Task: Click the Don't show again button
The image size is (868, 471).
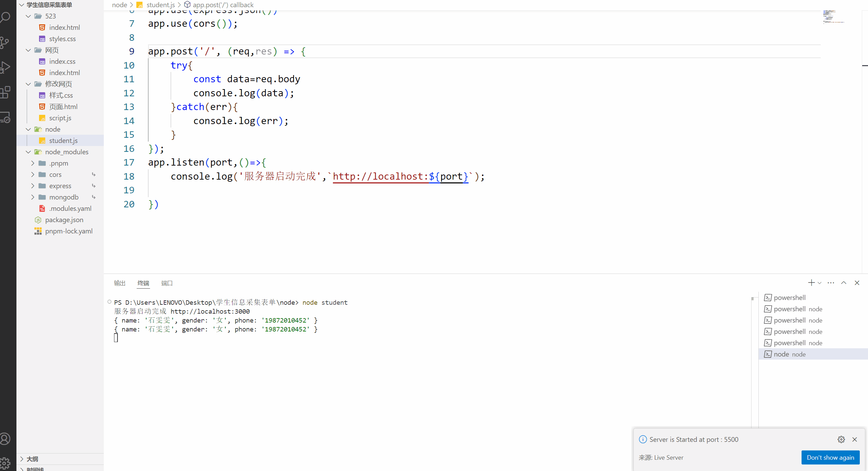Action: (830, 458)
